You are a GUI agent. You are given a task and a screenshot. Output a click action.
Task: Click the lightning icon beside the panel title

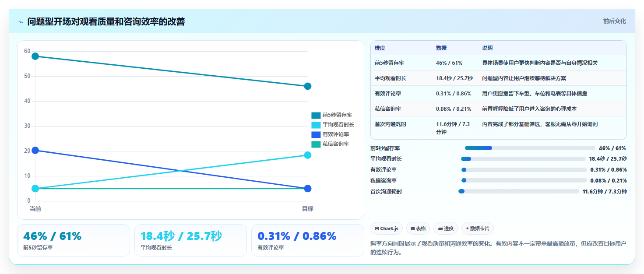click(21, 22)
